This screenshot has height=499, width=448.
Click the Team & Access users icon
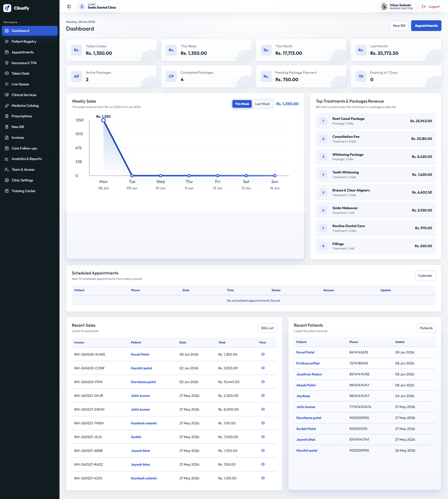7,170
